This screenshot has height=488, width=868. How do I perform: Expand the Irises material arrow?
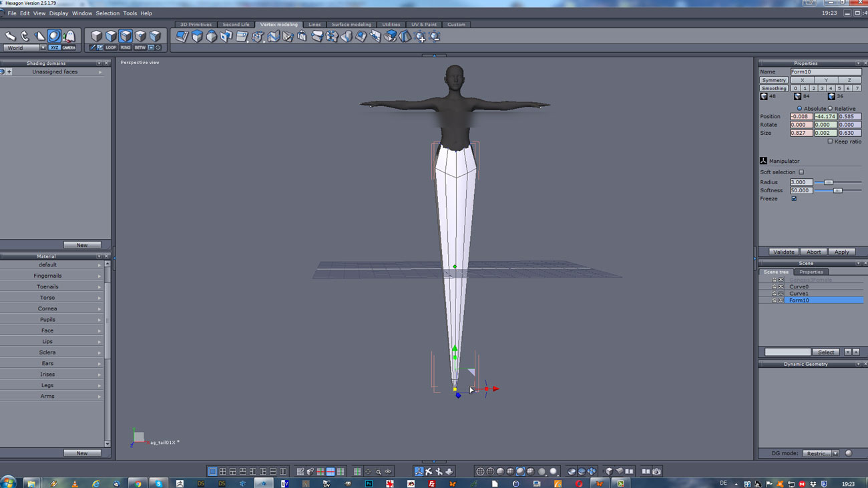pos(99,375)
